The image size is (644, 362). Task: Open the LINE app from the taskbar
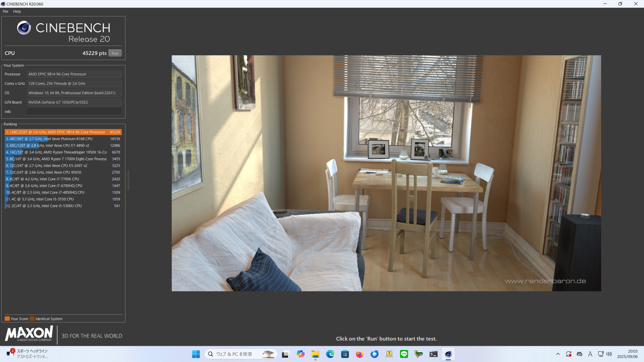pyautogui.click(x=404, y=354)
